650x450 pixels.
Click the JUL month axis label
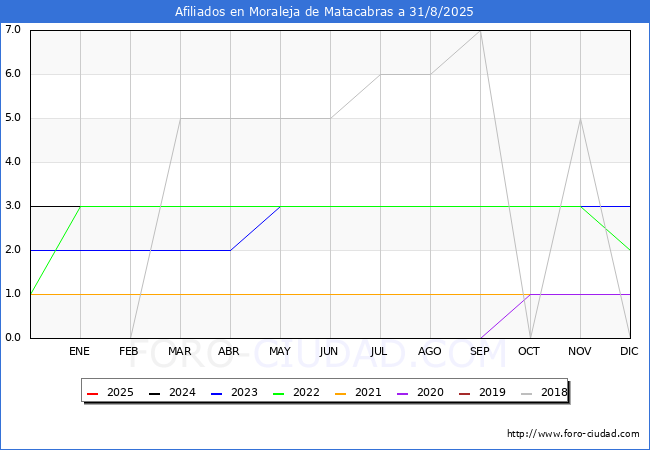379,351
